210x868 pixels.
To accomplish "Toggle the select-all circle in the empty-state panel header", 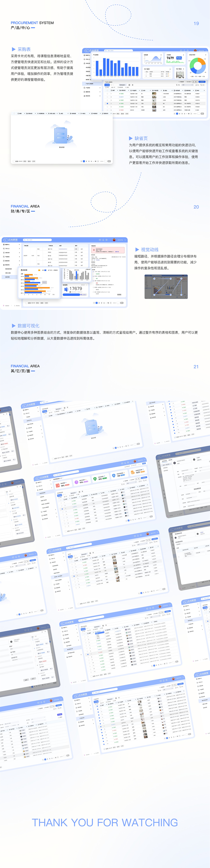I will [x=14, y=114].
